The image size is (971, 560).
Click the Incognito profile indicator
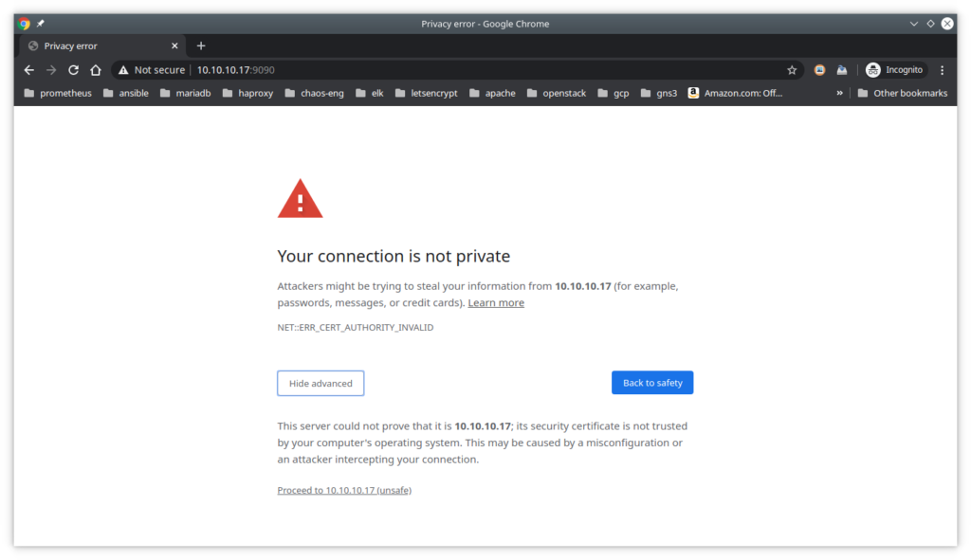[895, 70]
